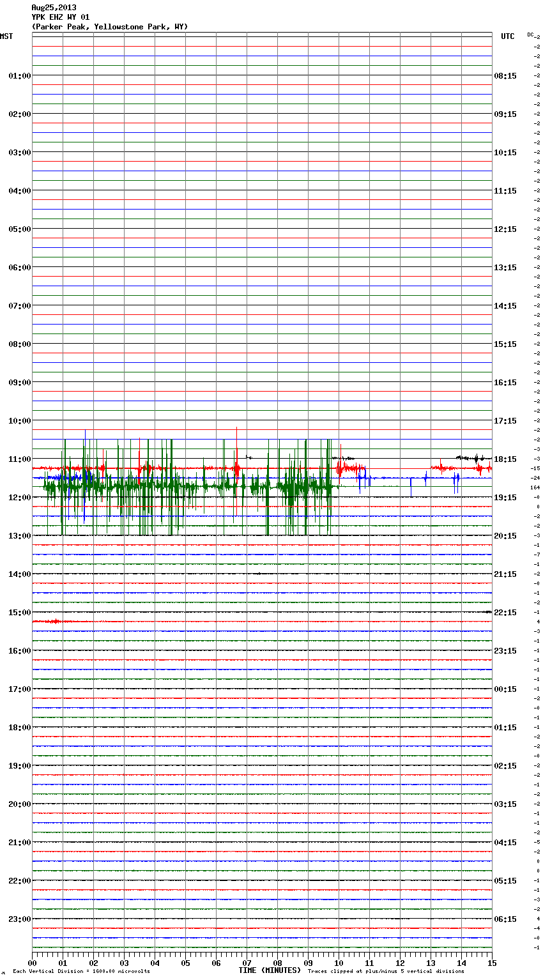Click the UTC time label "16:15"

pos(505,383)
